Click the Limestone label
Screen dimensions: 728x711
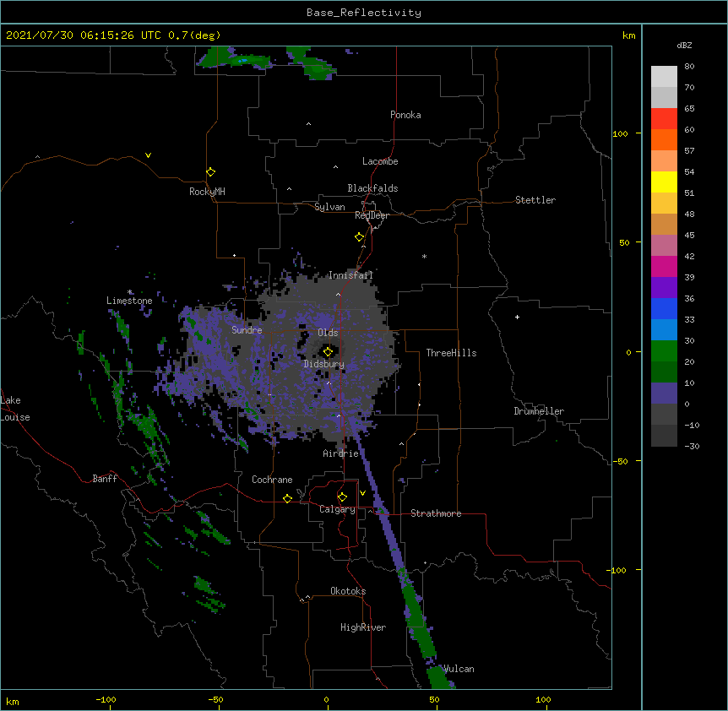point(129,301)
